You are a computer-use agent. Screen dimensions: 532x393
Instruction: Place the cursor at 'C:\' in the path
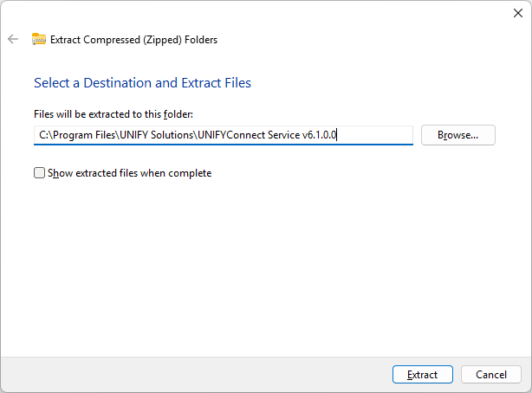[x=44, y=135]
